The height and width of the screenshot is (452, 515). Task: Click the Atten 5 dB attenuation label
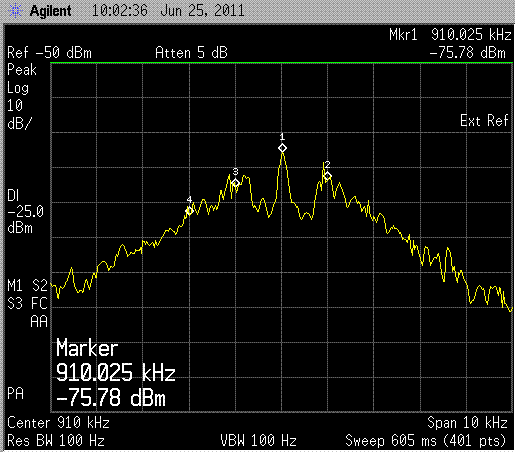(x=191, y=53)
